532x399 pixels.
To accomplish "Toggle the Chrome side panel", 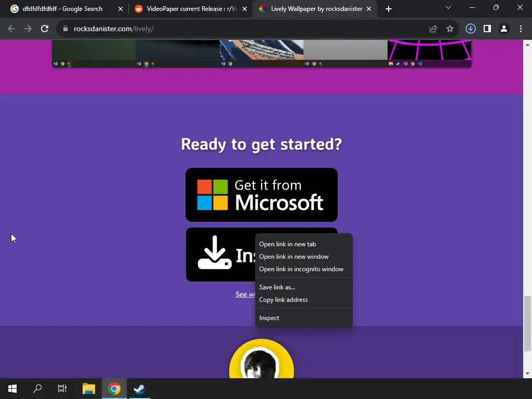I will pos(487,29).
